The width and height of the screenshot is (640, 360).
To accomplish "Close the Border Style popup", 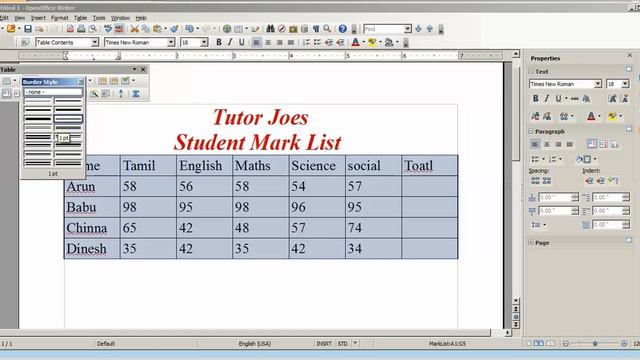I will [80, 82].
